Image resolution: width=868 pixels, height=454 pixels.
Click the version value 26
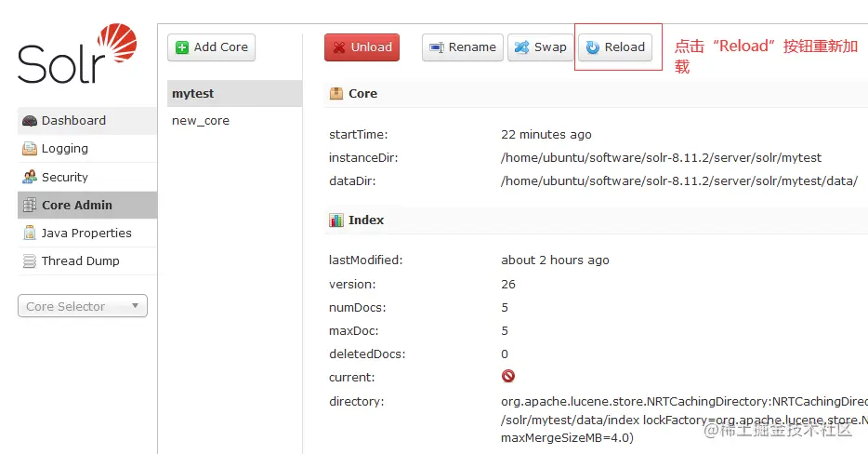[x=508, y=285]
